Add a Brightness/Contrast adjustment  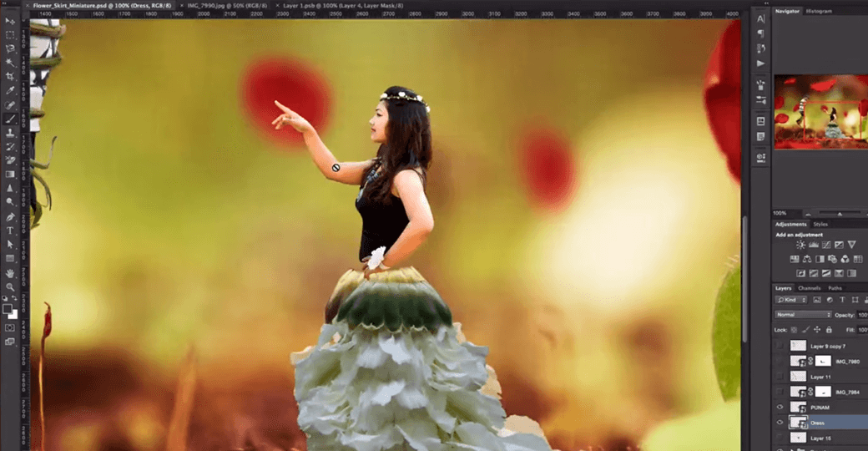[x=800, y=245]
